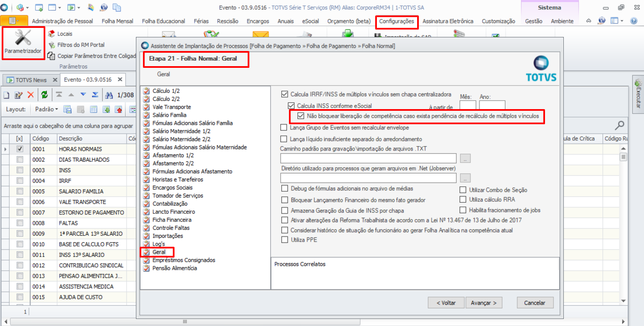This screenshot has width=644, height=326.
Task: Click the copy documents icon in title bar
Action: 117,7
